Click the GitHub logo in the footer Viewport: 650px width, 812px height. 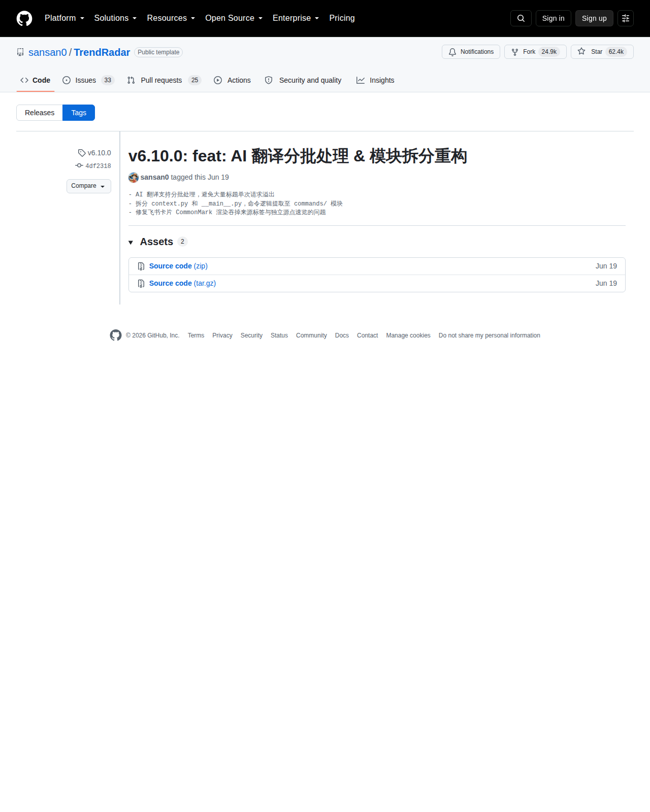116,335
